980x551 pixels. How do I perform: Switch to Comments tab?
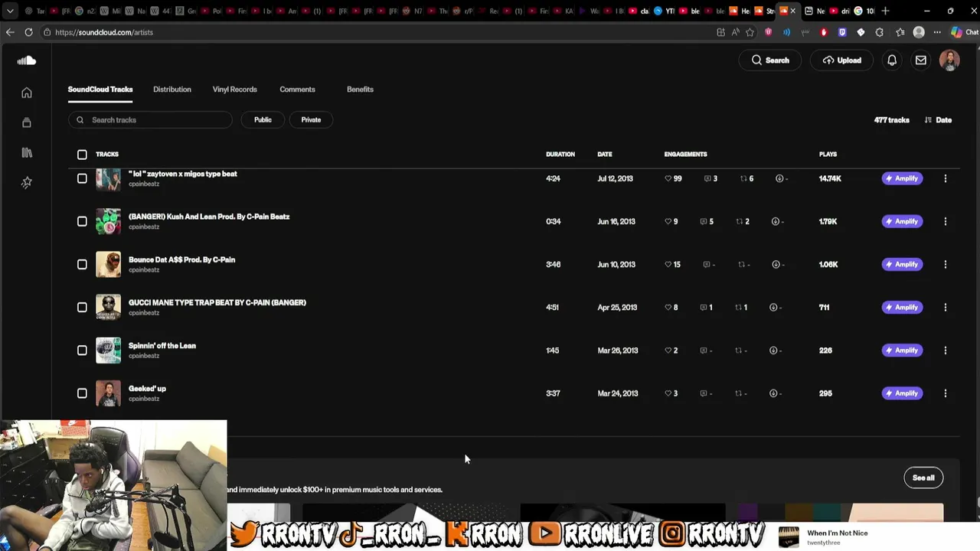click(297, 90)
